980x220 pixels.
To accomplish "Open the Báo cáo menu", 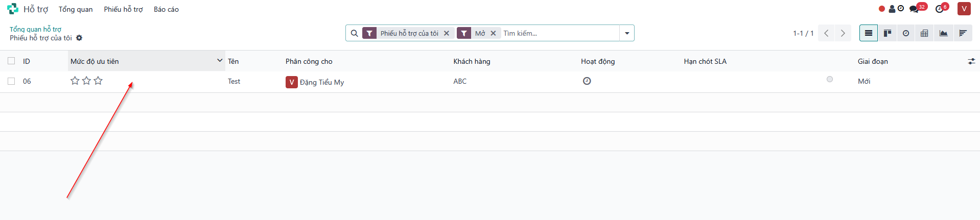I will (x=166, y=9).
